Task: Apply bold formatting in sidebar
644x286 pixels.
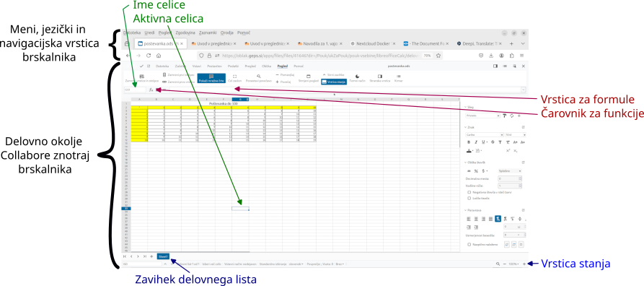Action: point(468,142)
